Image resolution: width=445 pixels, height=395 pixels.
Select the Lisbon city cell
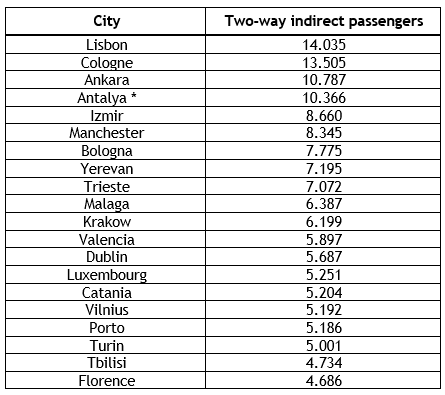point(107,45)
